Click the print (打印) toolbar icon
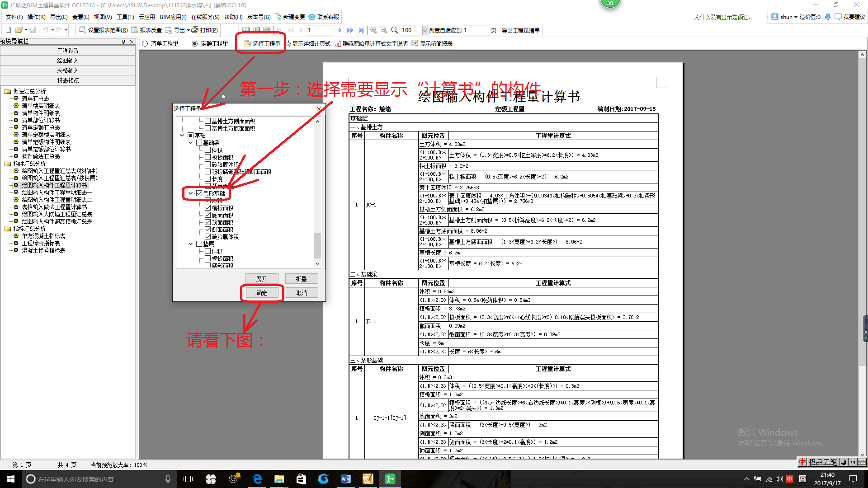The width and height of the screenshot is (868, 488). pos(195,30)
